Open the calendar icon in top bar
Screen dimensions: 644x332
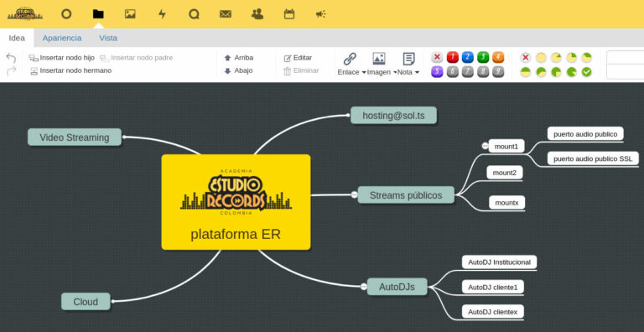(289, 14)
